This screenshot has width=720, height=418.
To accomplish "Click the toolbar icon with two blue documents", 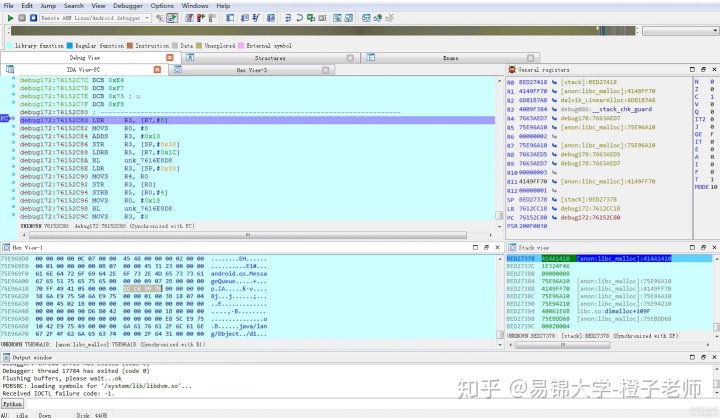I will (245, 18).
